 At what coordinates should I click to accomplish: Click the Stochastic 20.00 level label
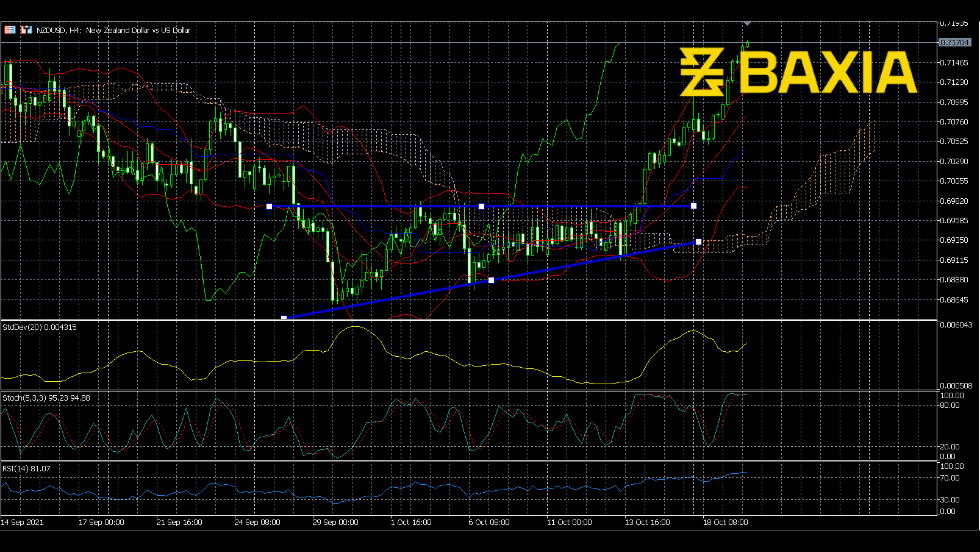point(950,447)
